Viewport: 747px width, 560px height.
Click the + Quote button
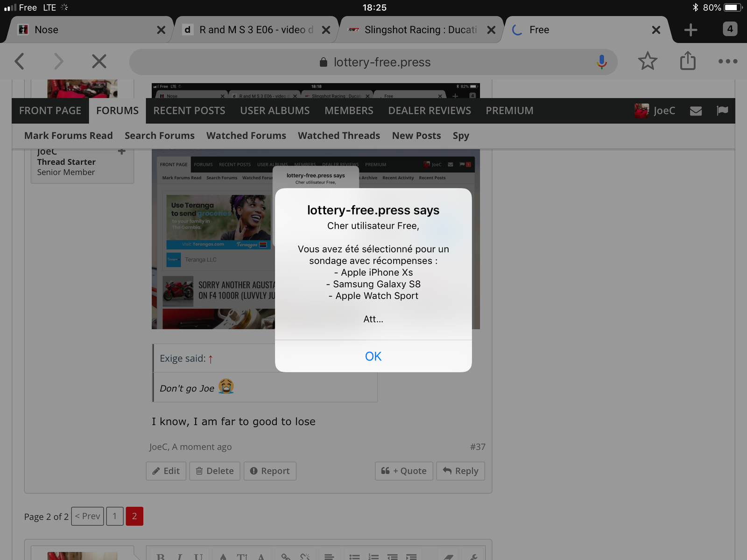point(404,471)
